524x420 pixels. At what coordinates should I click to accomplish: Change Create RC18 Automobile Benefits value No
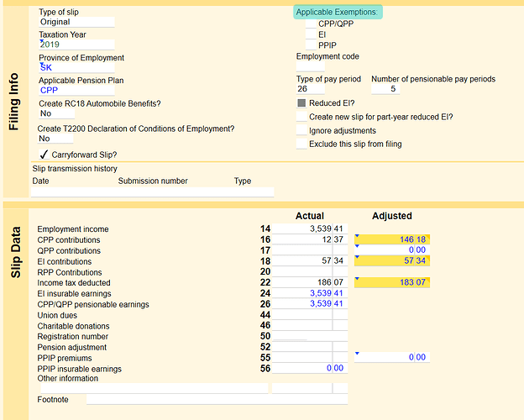pos(56,113)
